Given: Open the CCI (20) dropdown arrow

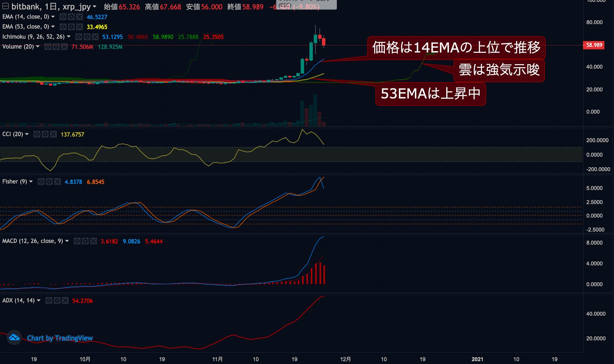Looking at the screenshot, I should pos(27,134).
